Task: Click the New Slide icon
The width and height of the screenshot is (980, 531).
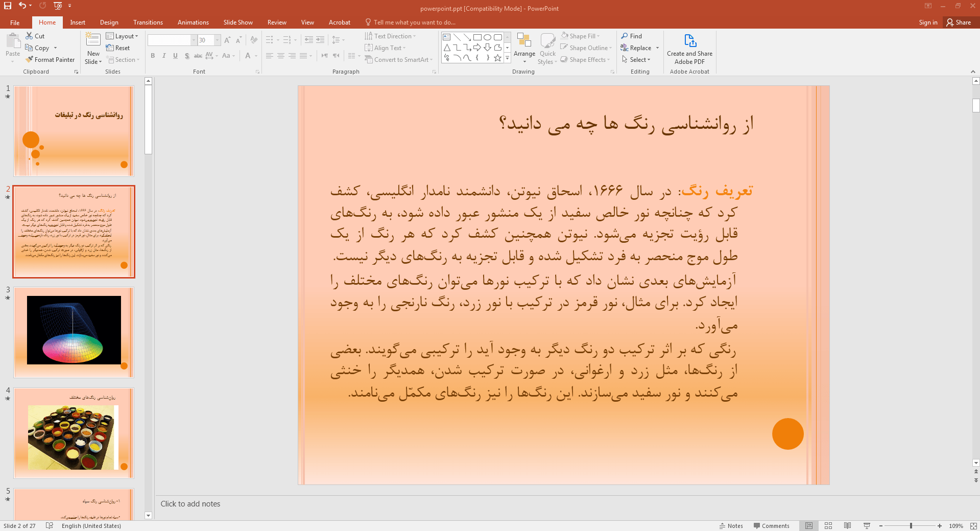Action: tap(93, 40)
